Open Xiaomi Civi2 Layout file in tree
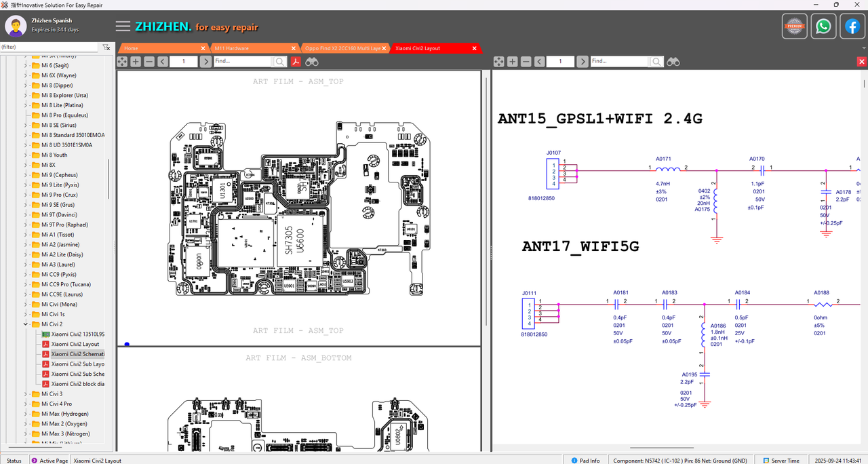 click(71, 344)
